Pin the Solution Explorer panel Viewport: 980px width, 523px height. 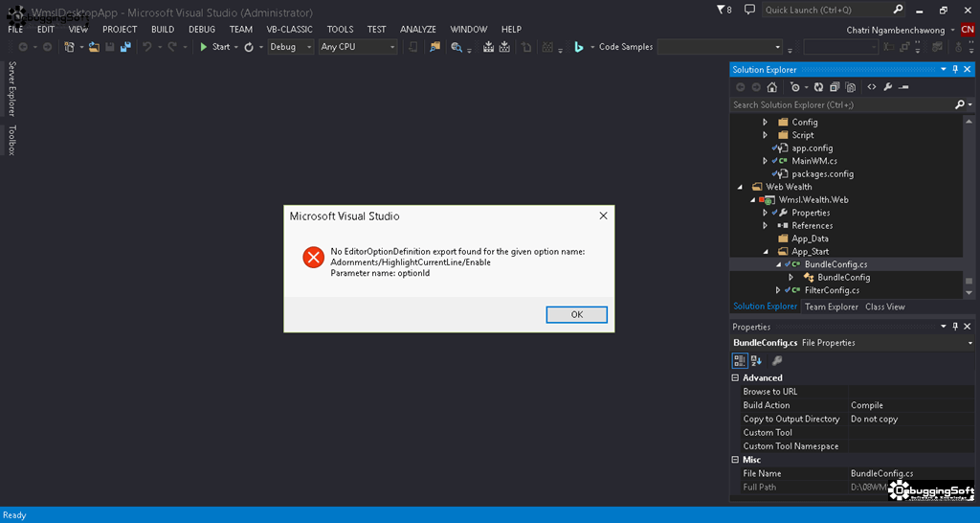click(955, 70)
